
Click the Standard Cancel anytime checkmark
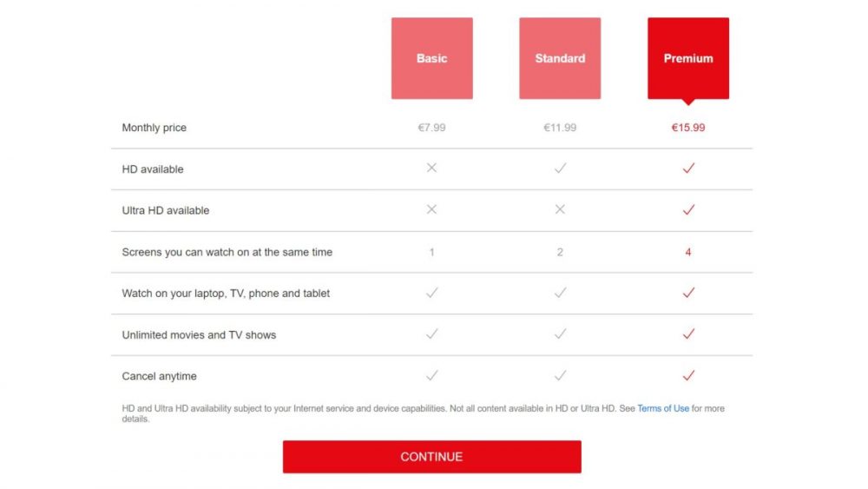[x=560, y=375]
